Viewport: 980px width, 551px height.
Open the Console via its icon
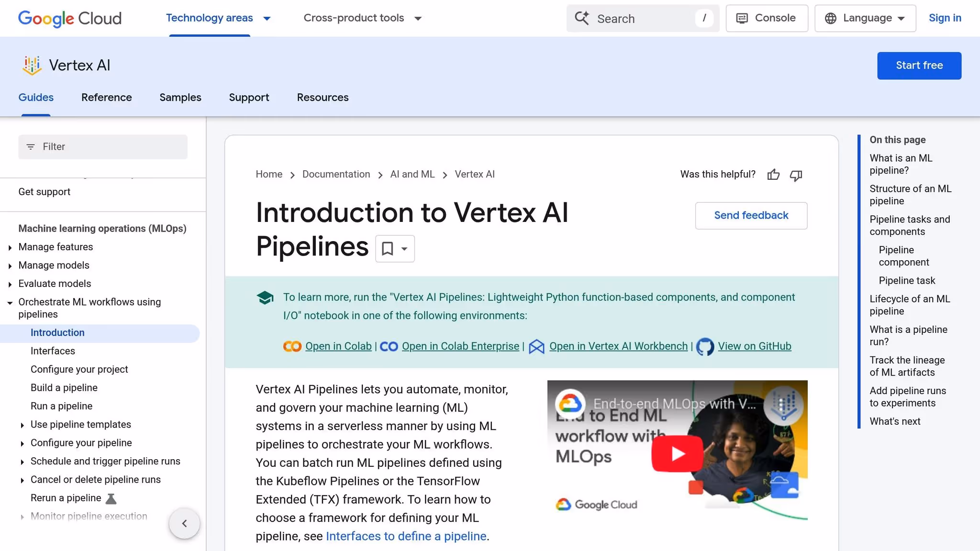(x=742, y=18)
